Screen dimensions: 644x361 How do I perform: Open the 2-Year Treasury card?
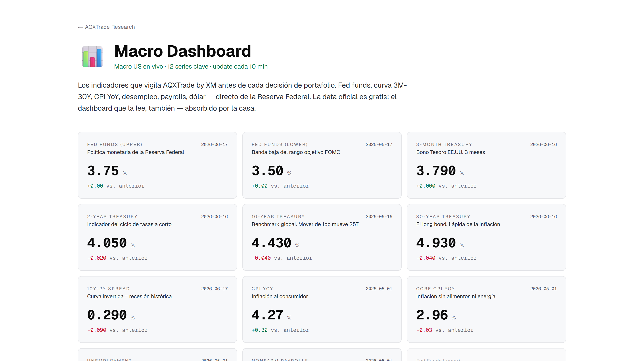pos(157,237)
